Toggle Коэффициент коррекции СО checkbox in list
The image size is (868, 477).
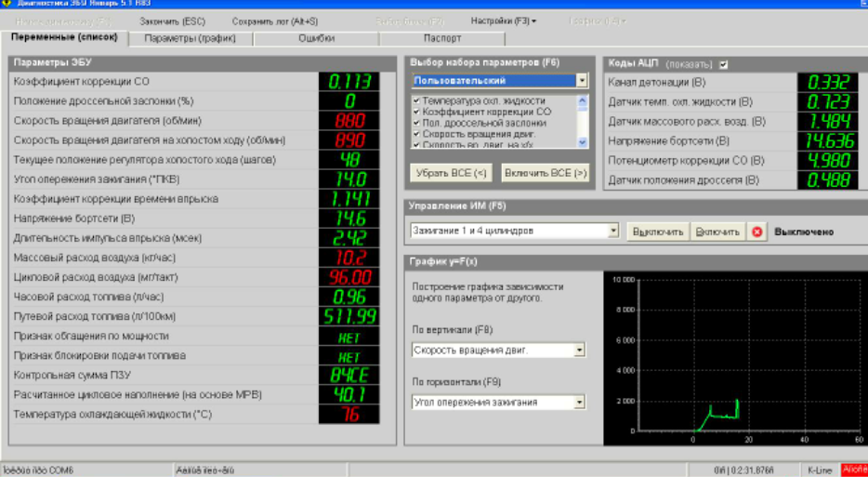point(416,112)
